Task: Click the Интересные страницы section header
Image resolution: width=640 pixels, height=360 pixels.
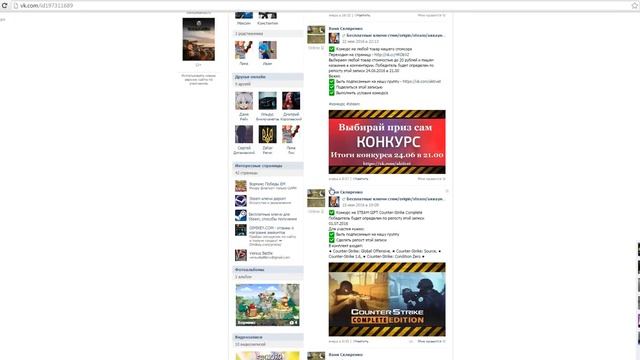Action: (268, 166)
